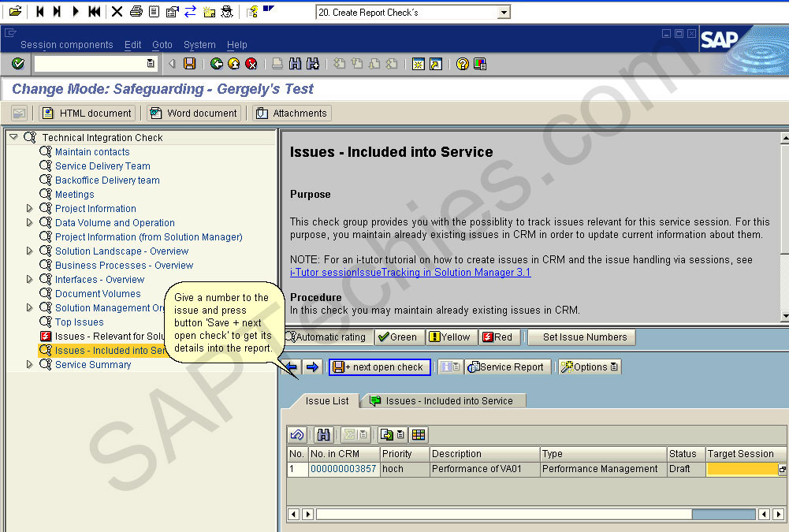This screenshot has width=789, height=532.
Task: Click the Find Next binoculars-plus icon
Action: click(x=312, y=64)
